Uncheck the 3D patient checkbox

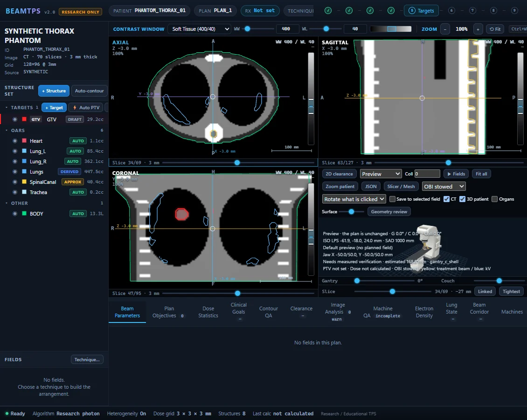coord(463,199)
